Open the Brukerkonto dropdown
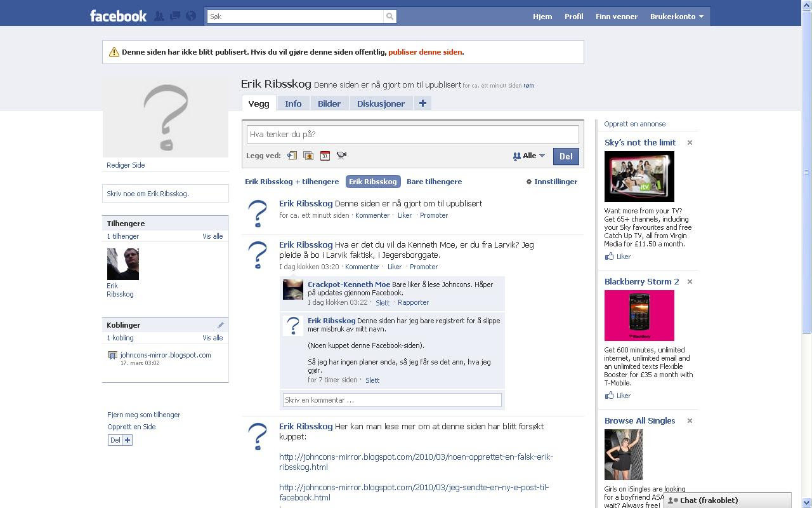Image resolution: width=812 pixels, height=508 pixels. click(x=676, y=17)
